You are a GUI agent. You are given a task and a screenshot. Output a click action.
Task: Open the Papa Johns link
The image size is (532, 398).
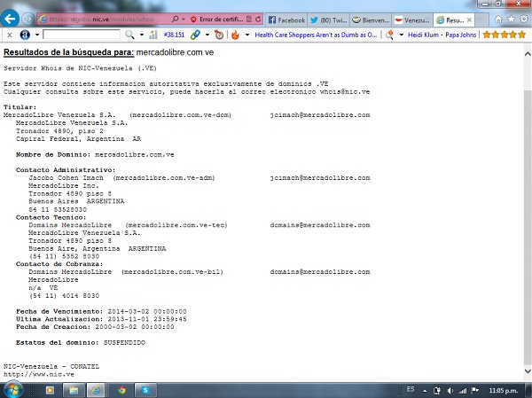[x=461, y=35]
